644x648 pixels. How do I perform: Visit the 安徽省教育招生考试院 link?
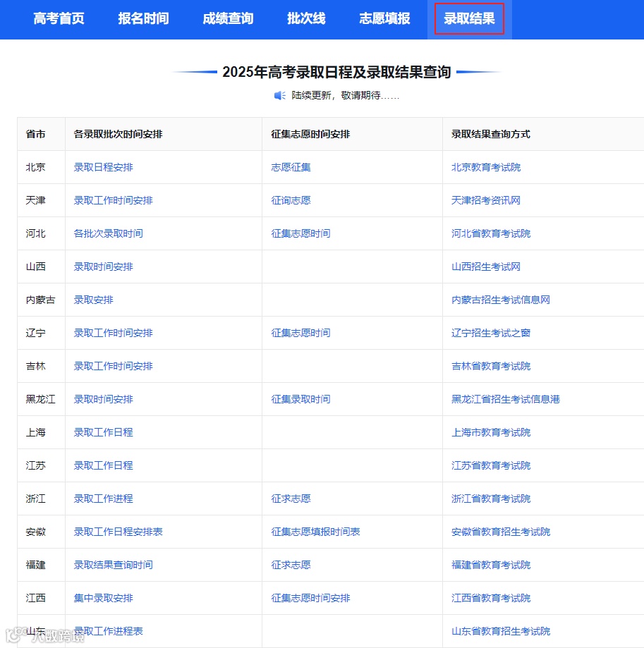[501, 532]
